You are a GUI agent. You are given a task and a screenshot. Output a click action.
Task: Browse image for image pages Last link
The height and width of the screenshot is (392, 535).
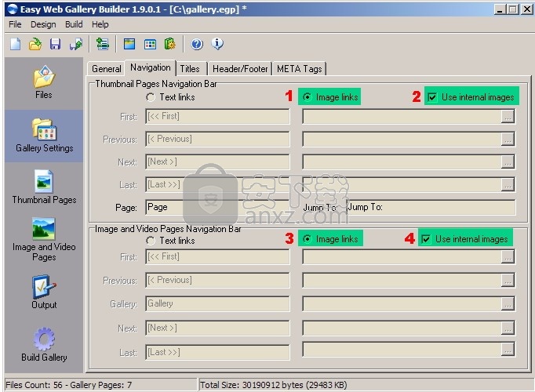pos(508,350)
